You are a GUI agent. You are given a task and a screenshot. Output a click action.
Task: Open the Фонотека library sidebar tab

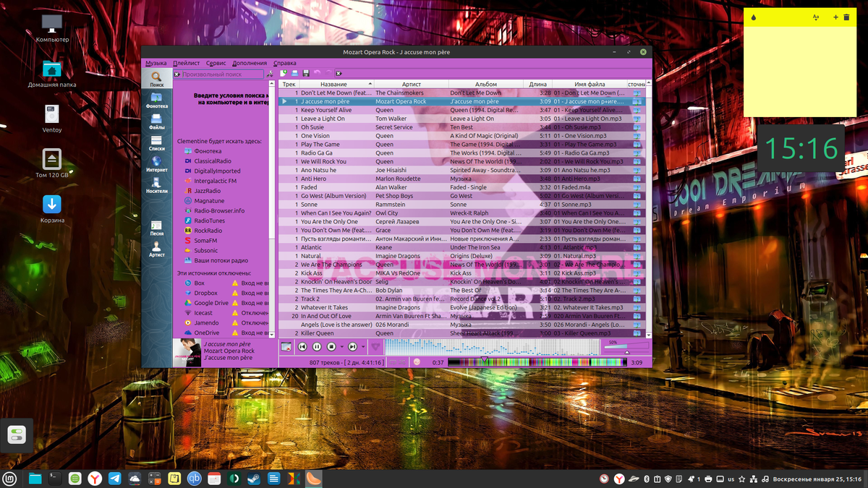click(x=156, y=101)
